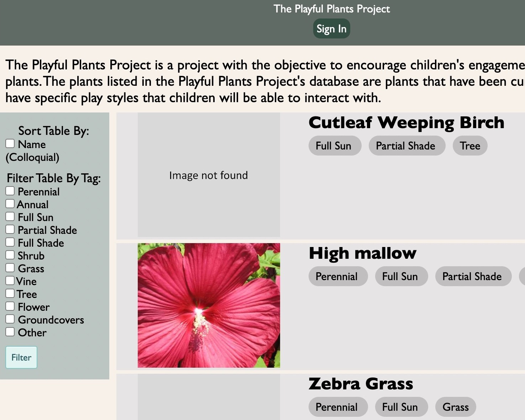Check the Full Shade filter
The image size is (525, 420).
[x=10, y=242]
